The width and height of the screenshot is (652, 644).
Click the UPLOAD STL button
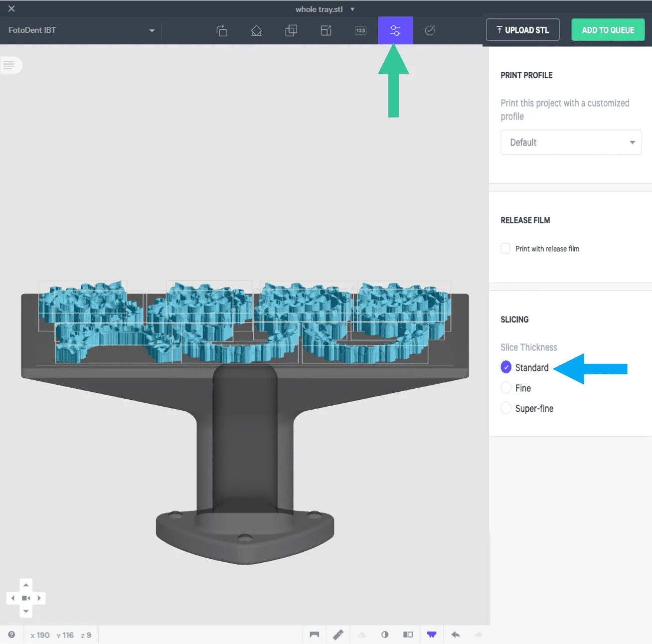click(522, 30)
